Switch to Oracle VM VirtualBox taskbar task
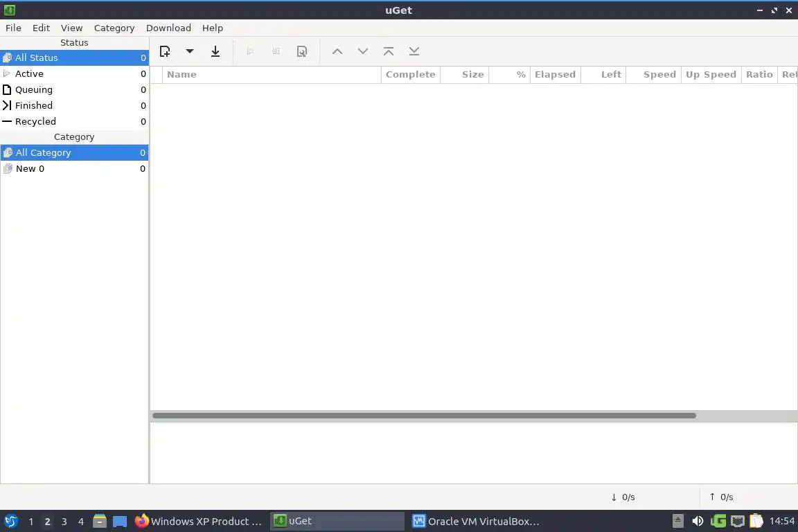 coord(477,522)
